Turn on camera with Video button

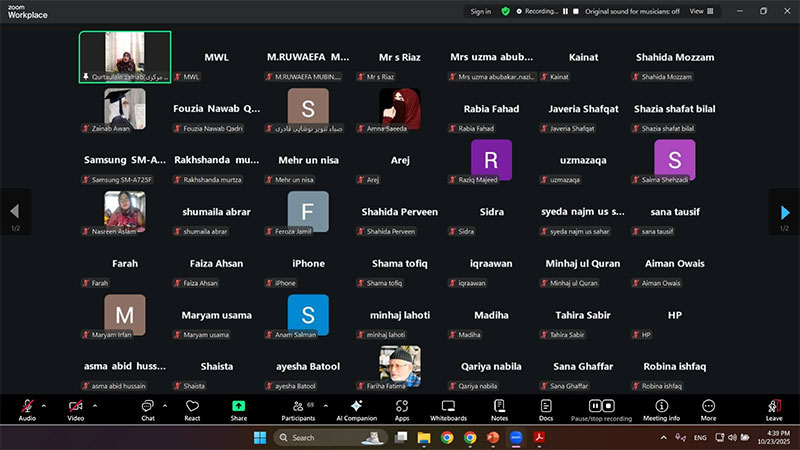pyautogui.click(x=76, y=409)
